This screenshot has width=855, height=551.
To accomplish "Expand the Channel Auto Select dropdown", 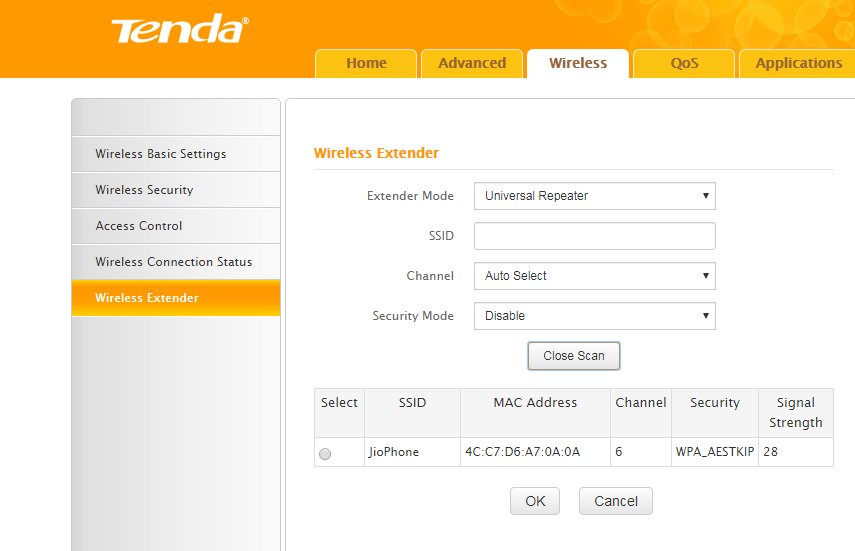I will point(595,276).
